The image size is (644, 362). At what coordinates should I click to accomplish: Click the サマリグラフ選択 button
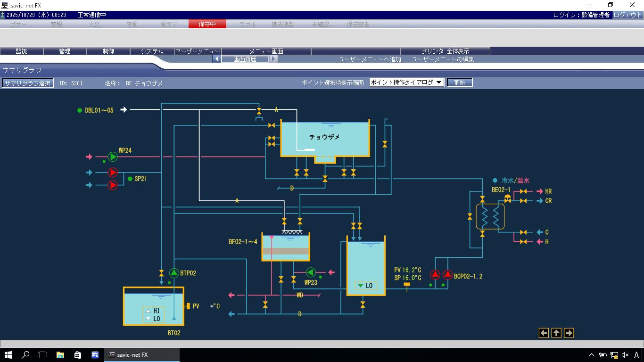(27, 83)
